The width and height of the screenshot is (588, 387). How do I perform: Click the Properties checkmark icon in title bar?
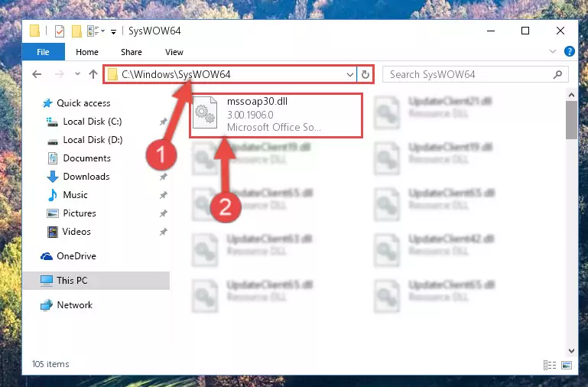pyautogui.click(x=59, y=31)
